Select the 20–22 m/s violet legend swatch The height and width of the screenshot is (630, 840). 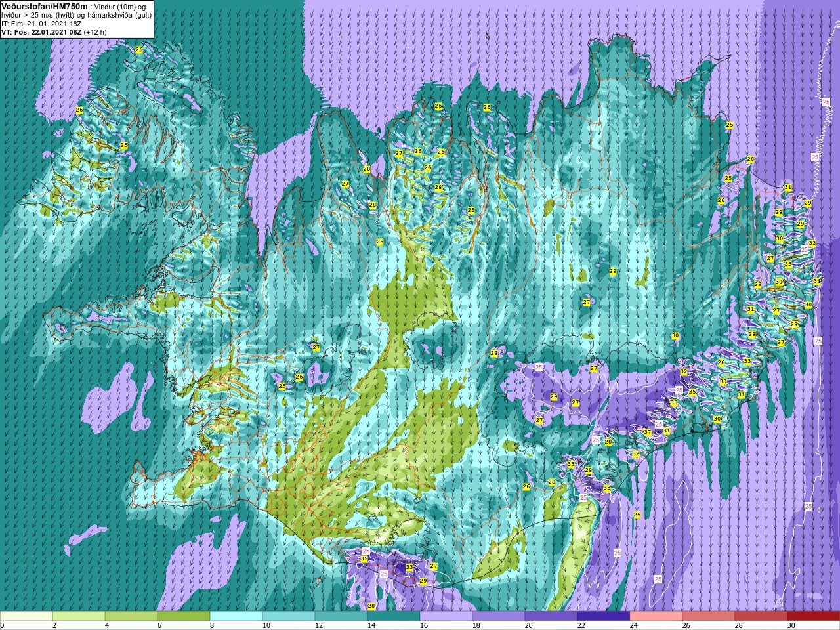tap(551, 616)
